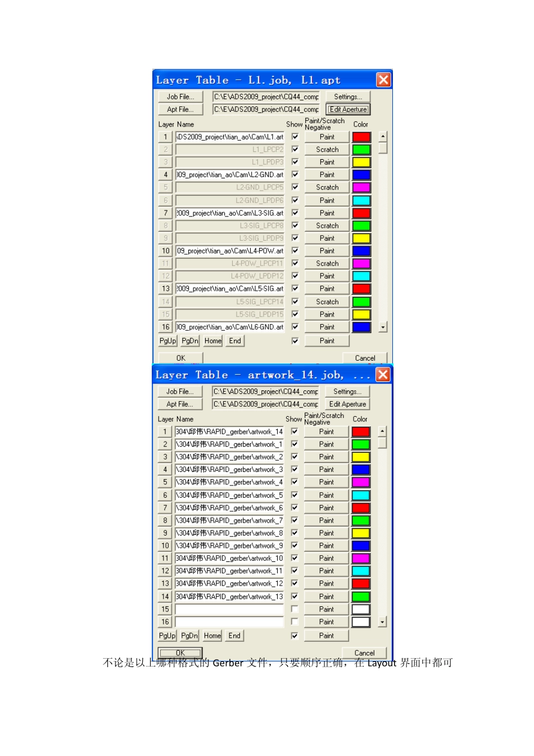Click layer 13 name field L5-SIG.art
Screen dimensions: 534x756
tap(230, 289)
